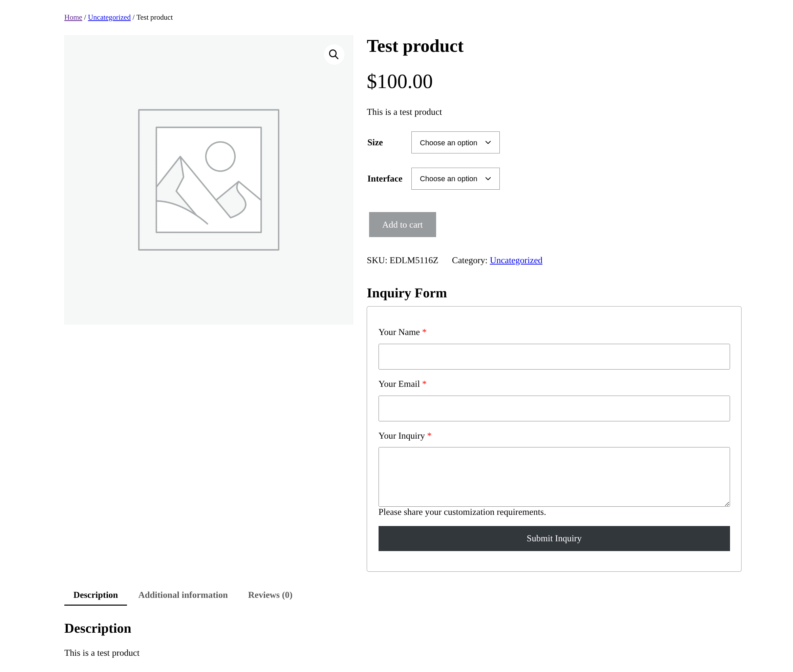Open the Reviews (0) tab
This screenshot has height=672, width=793.
[x=270, y=595]
